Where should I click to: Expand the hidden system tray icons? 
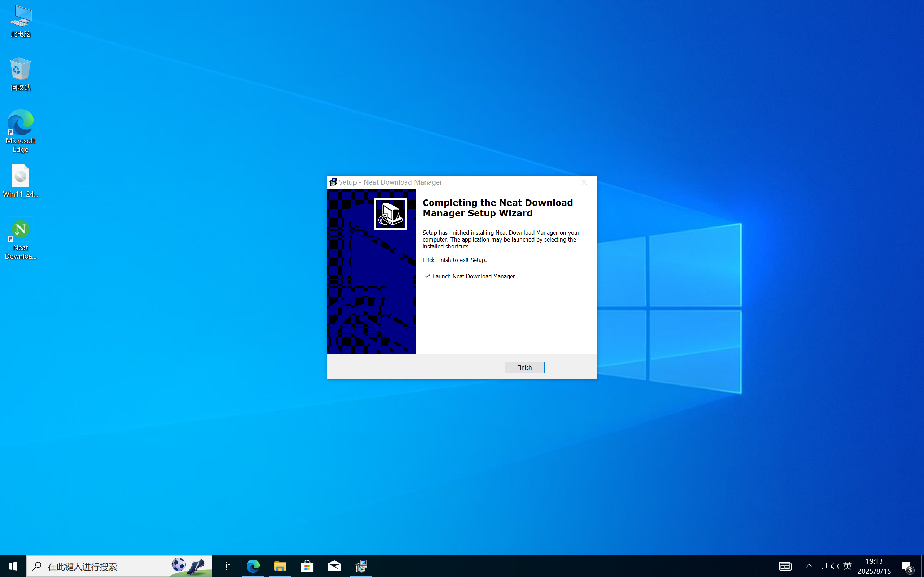pos(809,566)
